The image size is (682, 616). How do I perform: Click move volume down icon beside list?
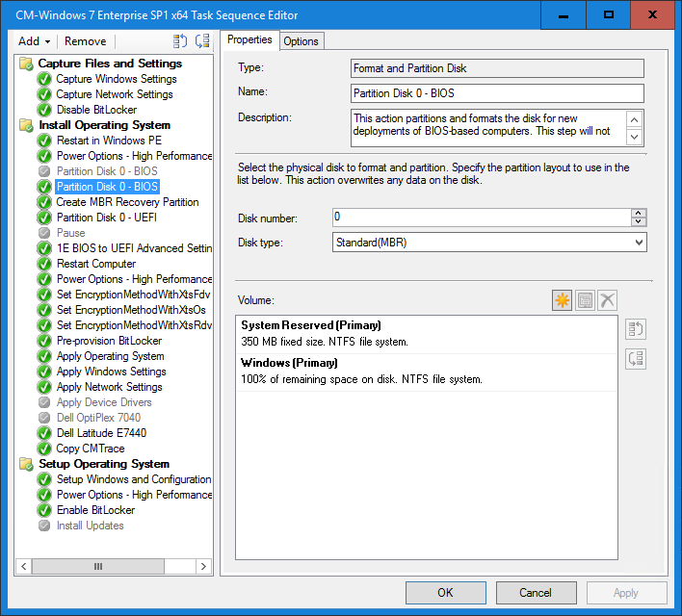pyautogui.click(x=635, y=359)
